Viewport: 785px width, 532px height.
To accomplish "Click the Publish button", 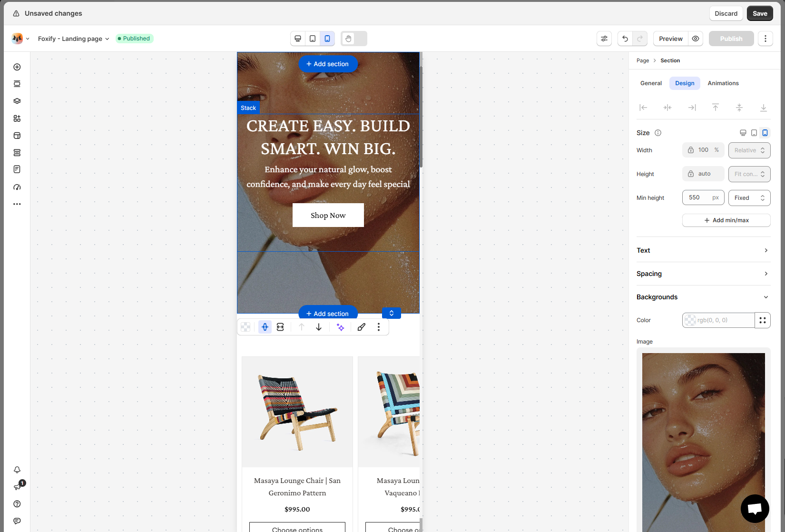I will click(731, 39).
